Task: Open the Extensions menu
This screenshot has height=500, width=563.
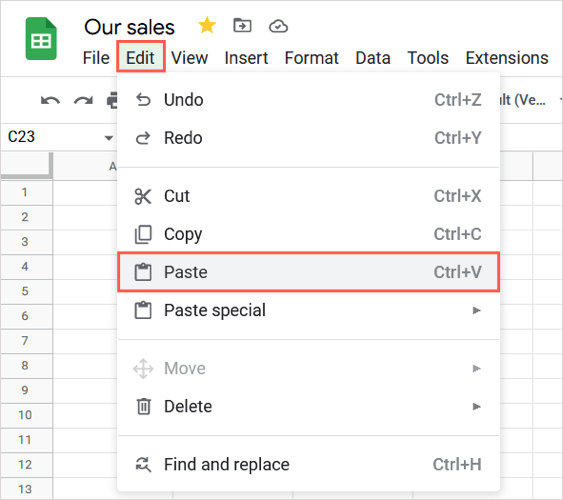Action: pyautogui.click(x=507, y=58)
